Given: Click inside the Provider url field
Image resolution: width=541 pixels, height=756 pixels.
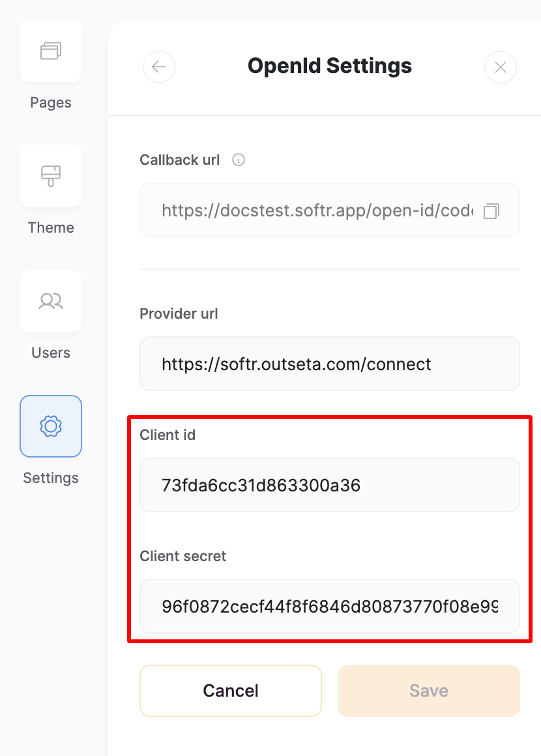Looking at the screenshot, I should pos(329,364).
